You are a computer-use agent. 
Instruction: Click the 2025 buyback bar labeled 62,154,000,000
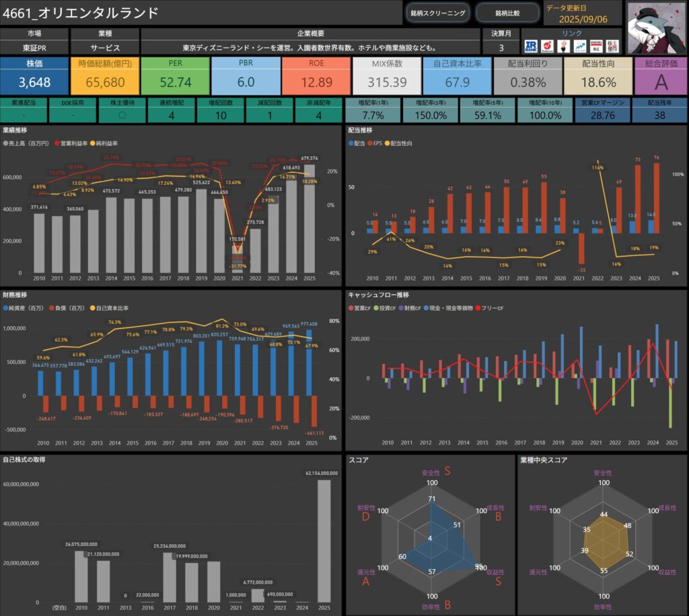click(x=324, y=541)
